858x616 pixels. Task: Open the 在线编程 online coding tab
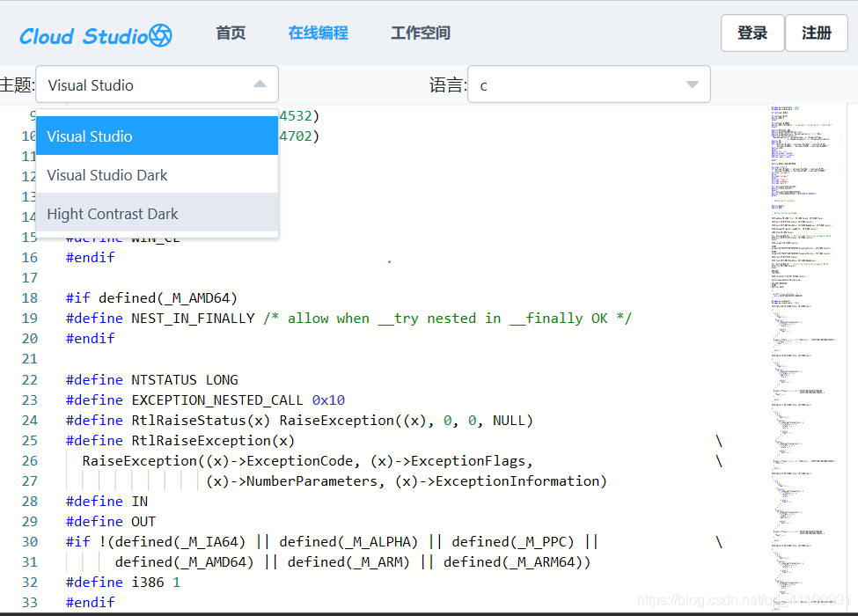[318, 33]
